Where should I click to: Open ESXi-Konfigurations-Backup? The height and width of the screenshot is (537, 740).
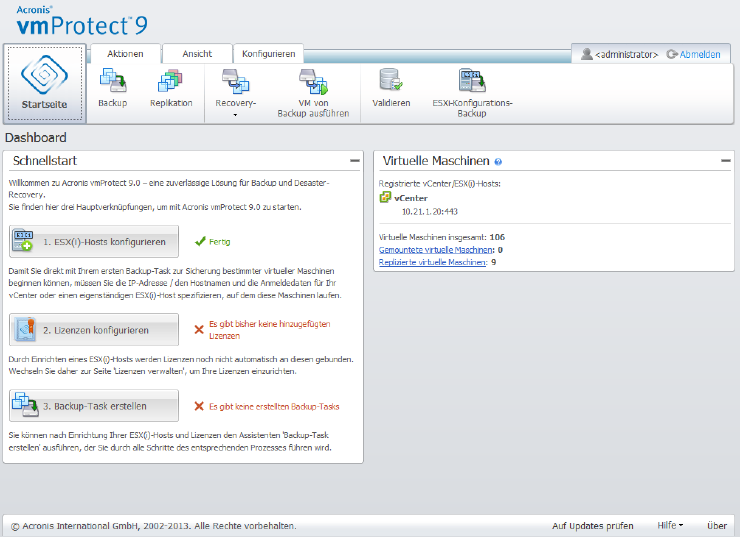(x=472, y=93)
